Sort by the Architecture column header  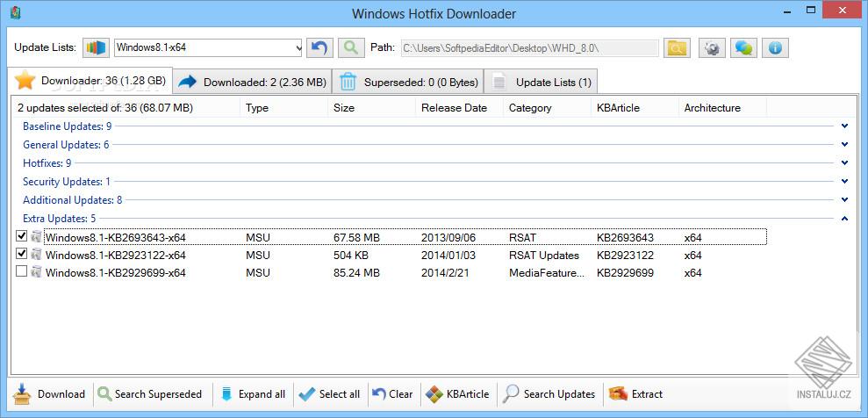(x=722, y=108)
